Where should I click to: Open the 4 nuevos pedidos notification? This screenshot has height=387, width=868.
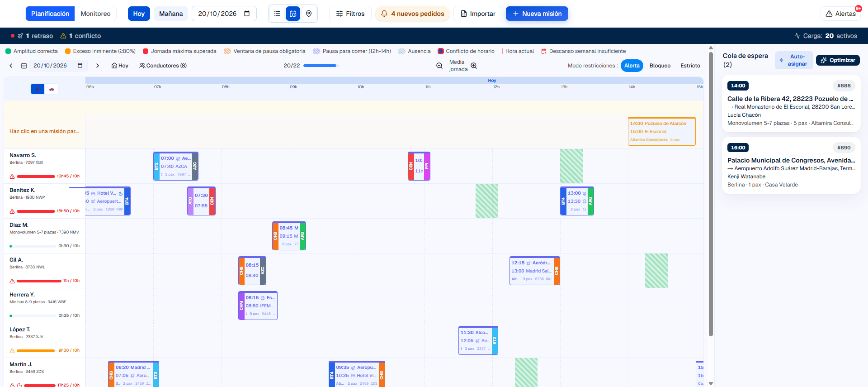pos(412,14)
